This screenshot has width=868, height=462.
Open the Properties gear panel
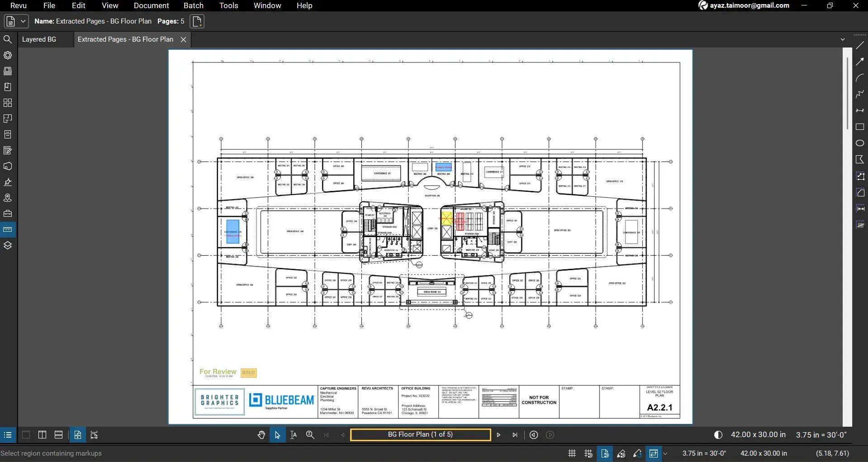tap(8, 55)
